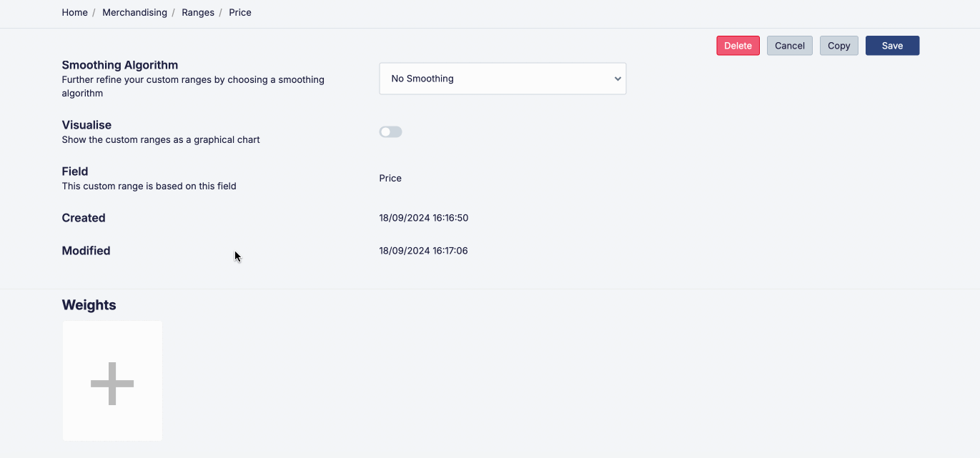This screenshot has height=458, width=980.
Task: Click the Cancel button
Action: pos(789,46)
